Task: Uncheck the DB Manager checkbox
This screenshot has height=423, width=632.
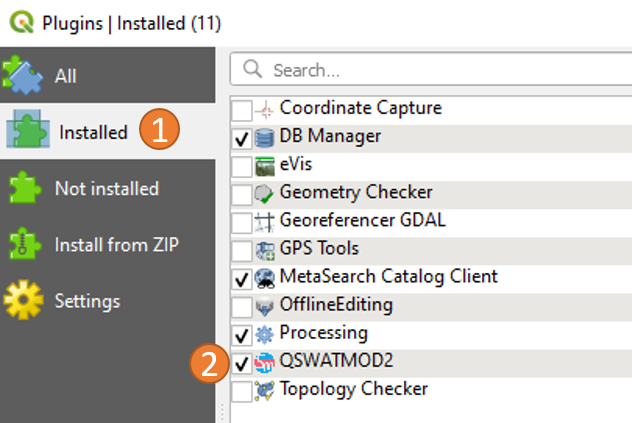Action: pos(242,138)
